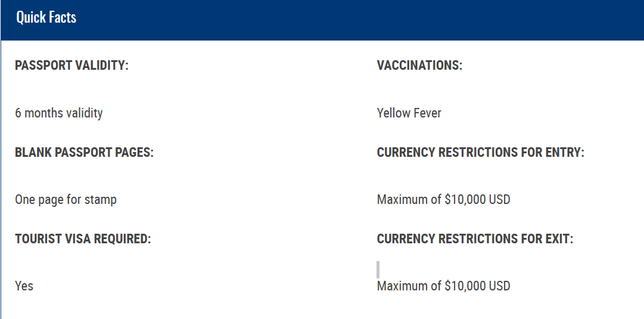Click the BLANK PASSPORT PAGES heading
The width and height of the screenshot is (644, 319).
(x=84, y=152)
